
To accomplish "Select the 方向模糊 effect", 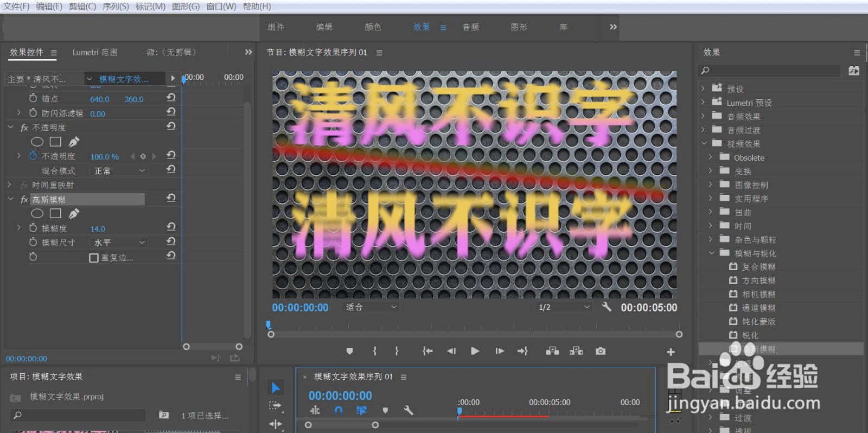I will 758,281.
